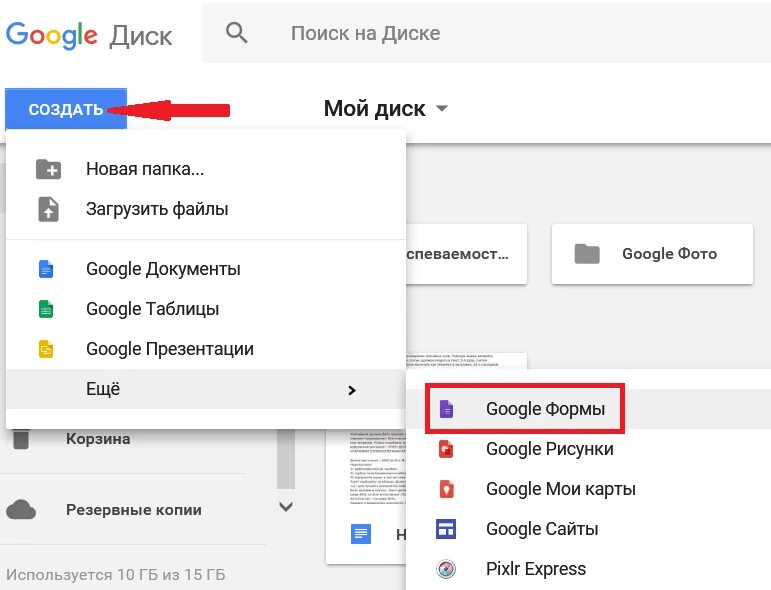Open the 'Ещё' submenu entry
The height and width of the screenshot is (590, 771).
click(x=206, y=389)
